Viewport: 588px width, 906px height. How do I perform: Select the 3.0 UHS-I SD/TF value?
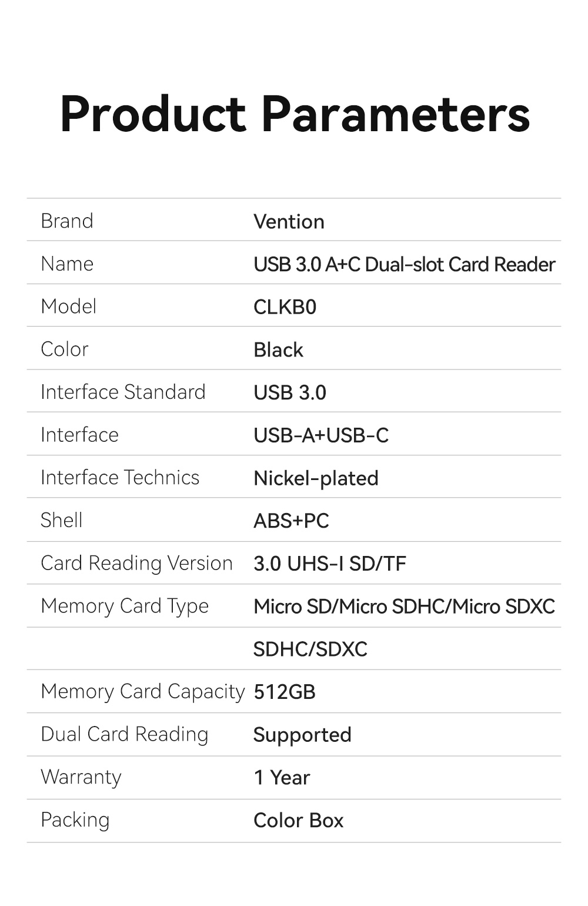tap(330, 564)
